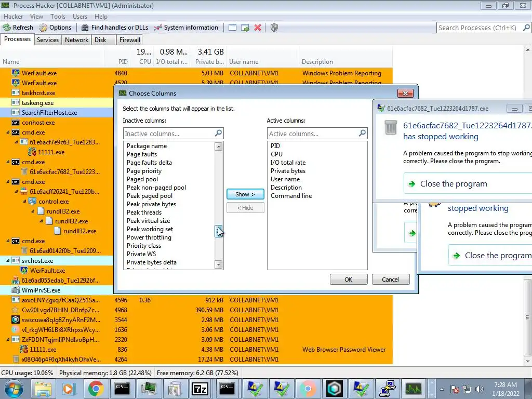Click icon of 11111.exe with PID 836
Image resolution: width=532 pixels, height=399 pixels.
tap(24, 349)
